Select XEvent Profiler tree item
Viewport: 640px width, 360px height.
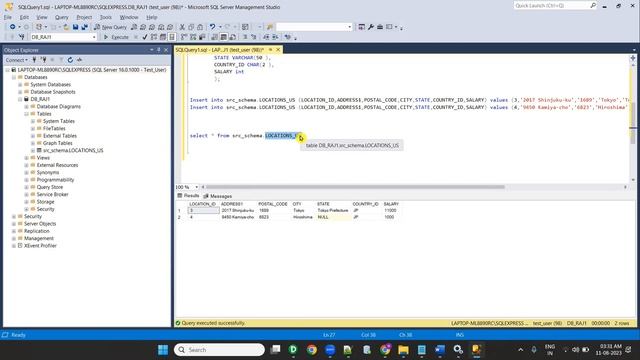coord(40,246)
